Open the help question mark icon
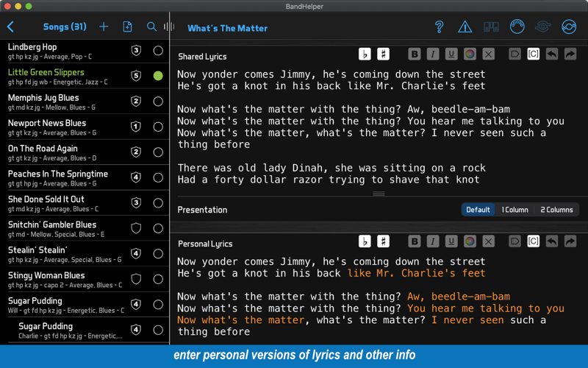 point(439,27)
